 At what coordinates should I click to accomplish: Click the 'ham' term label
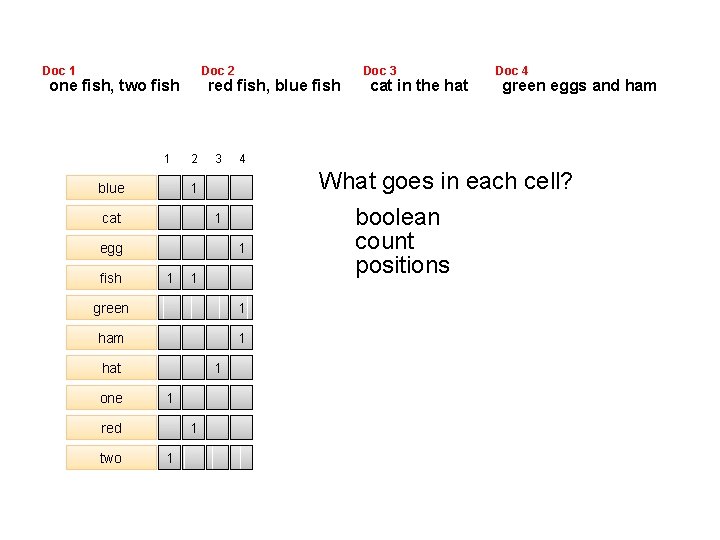(x=111, y=338)
